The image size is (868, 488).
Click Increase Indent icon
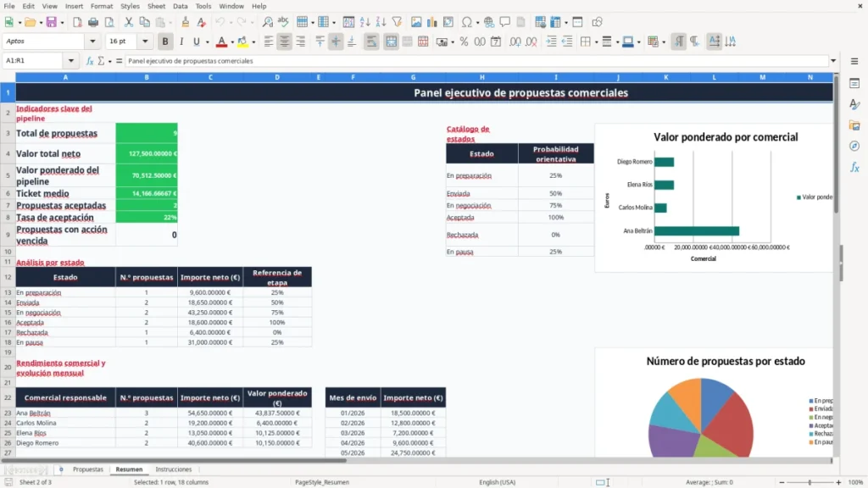click(551, 42)
